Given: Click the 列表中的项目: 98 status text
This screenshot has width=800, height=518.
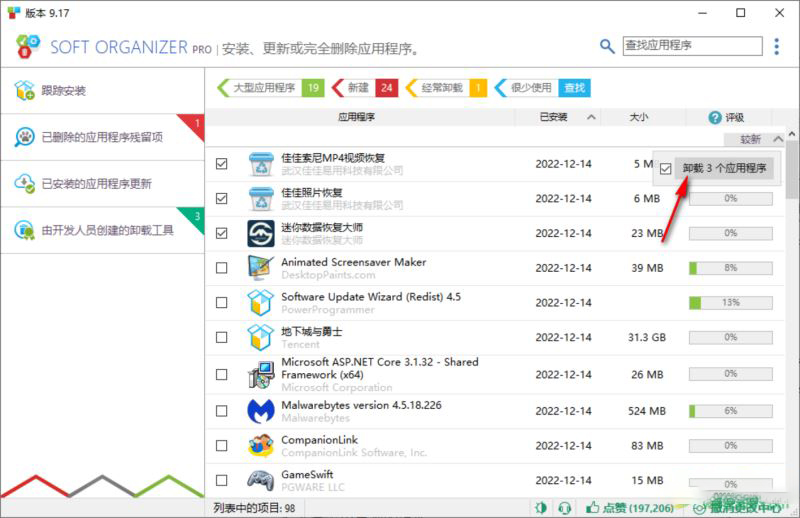Looking at the screenshot, I should [254, 508].
